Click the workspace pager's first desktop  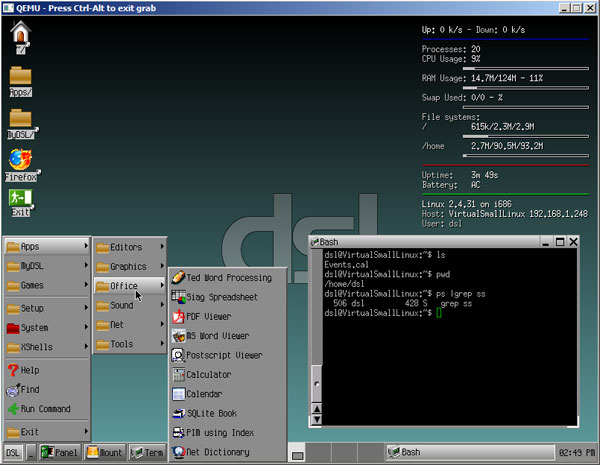(x=297, y=452)
